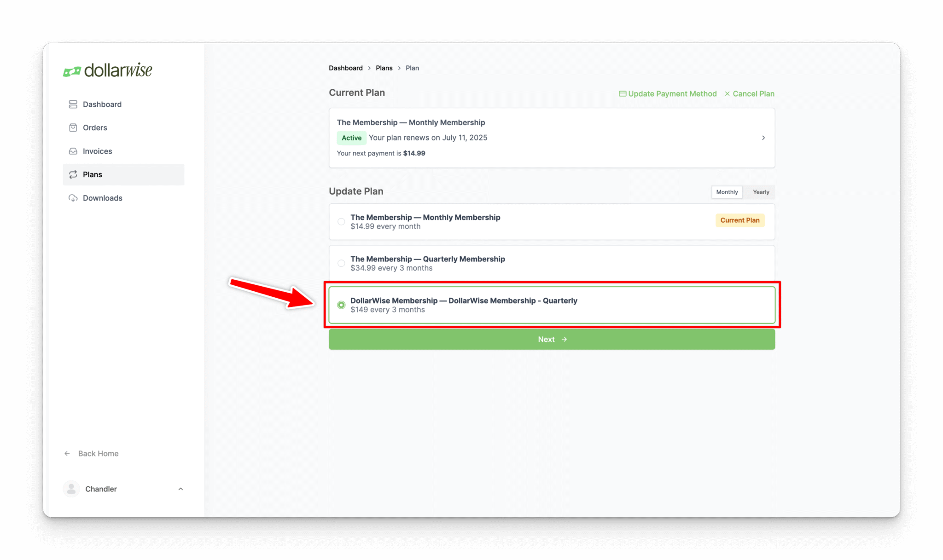This screenshot has height=560, width=943.
Task: Select the Monthly Membership radio button
Action: pyautogui.click(x=341, y=221)
